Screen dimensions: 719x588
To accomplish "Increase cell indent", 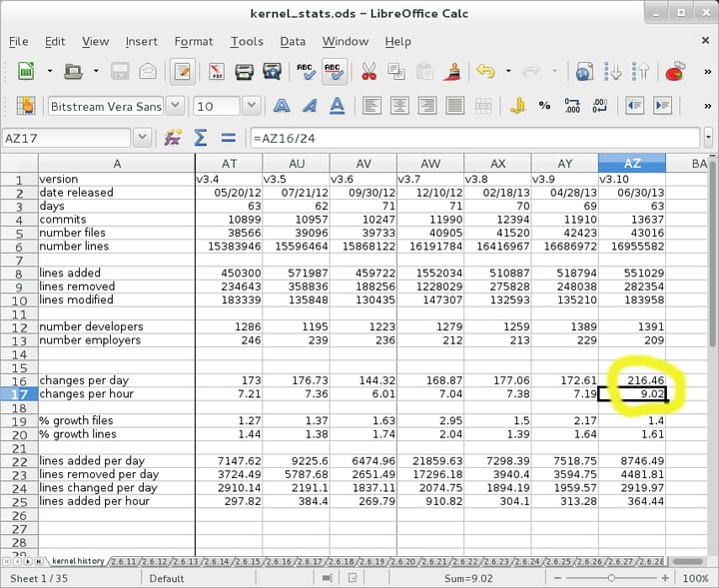I will tap(662, 106).
